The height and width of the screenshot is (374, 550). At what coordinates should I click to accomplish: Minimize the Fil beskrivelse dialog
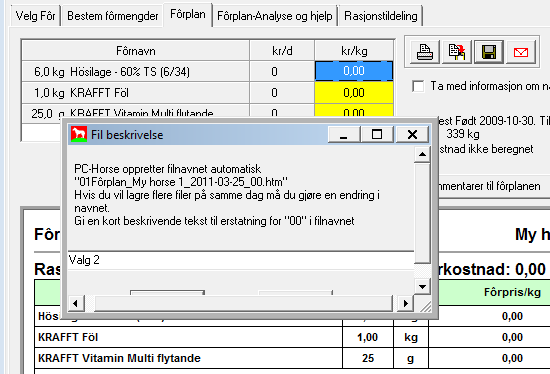tap(344, 134)
